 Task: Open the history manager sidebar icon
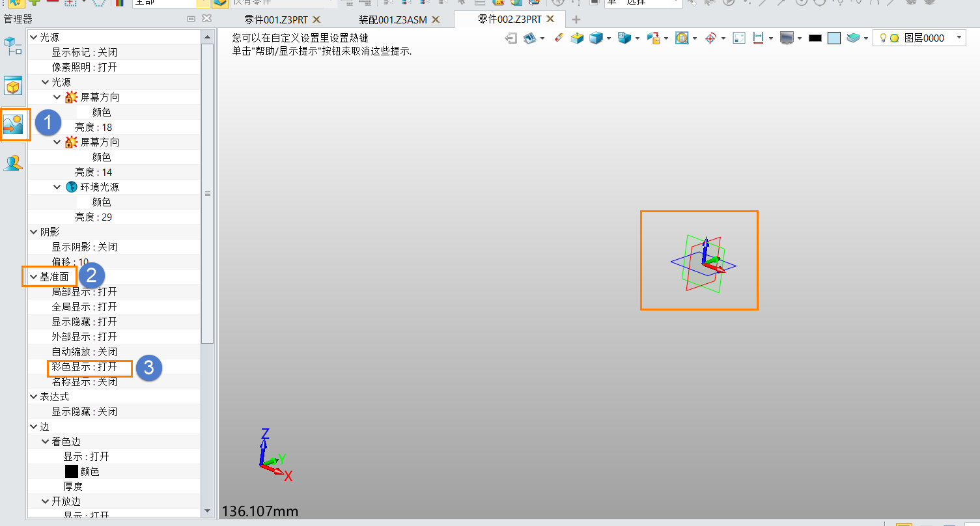13,46
